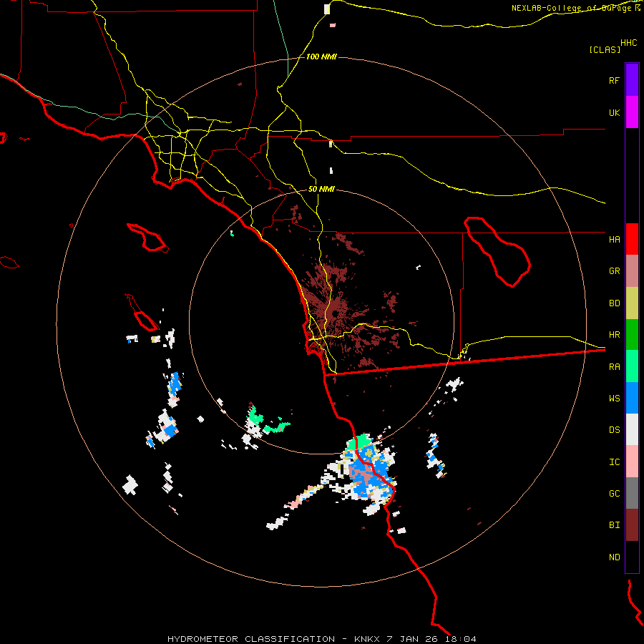The image size is (644, 644).
Task: Click the HHC product label
Action: (628, 43)
